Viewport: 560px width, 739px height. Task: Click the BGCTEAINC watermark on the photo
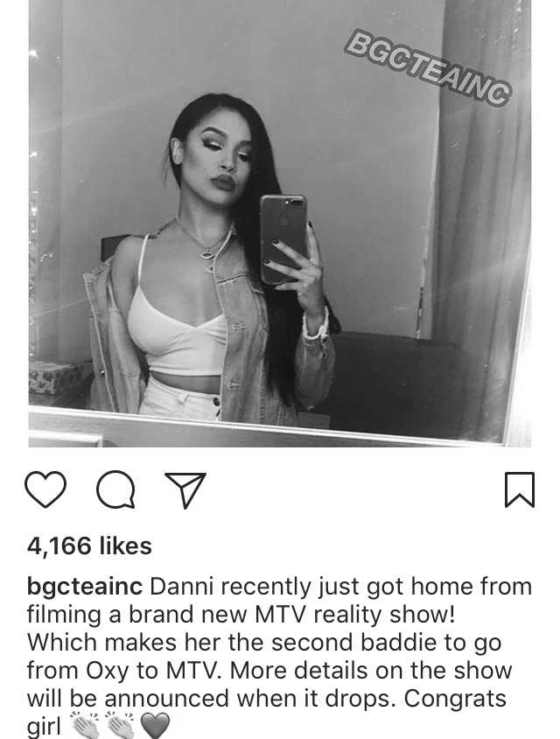428,67
